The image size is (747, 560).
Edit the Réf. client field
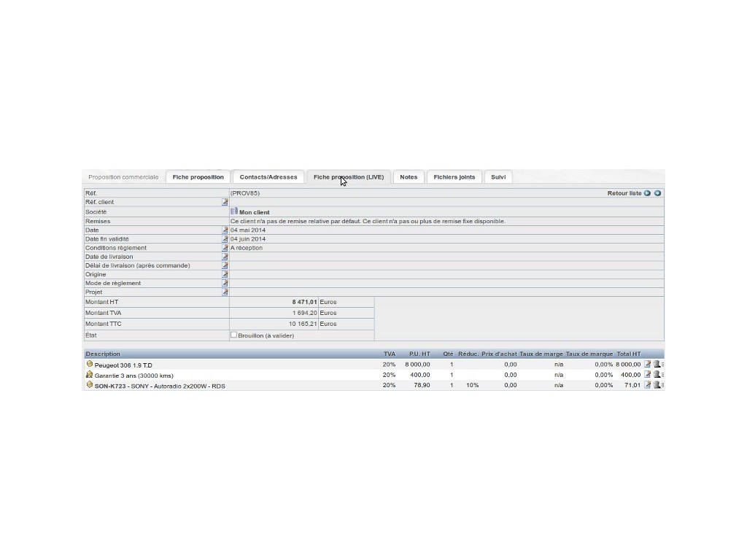pos(225,203)
